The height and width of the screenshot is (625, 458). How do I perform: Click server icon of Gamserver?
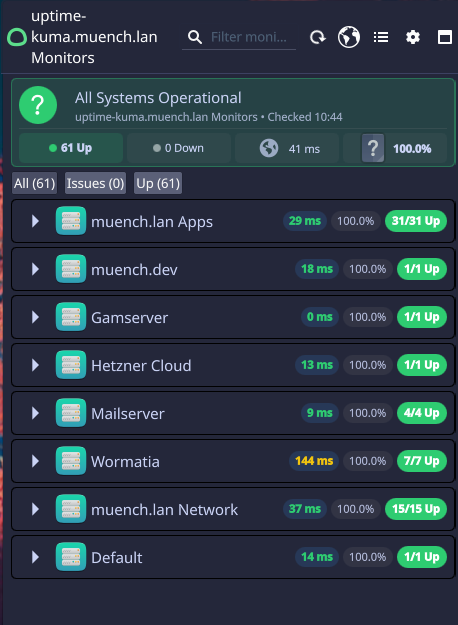(71, 317)
